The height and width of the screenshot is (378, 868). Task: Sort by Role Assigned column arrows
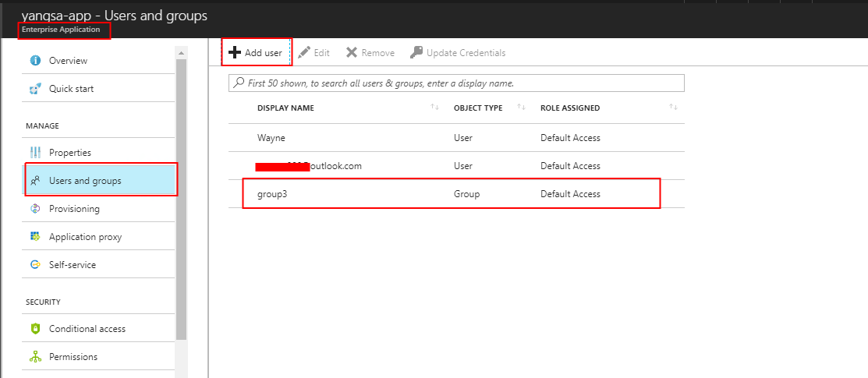coord(673,107)
